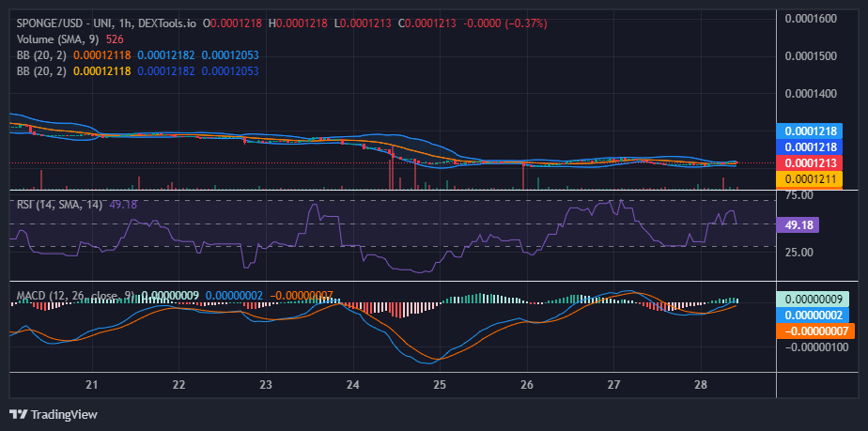This screenshot has width=868, height=431.
Task: Click date label 27 on time axis
Action: click(613, 385)
